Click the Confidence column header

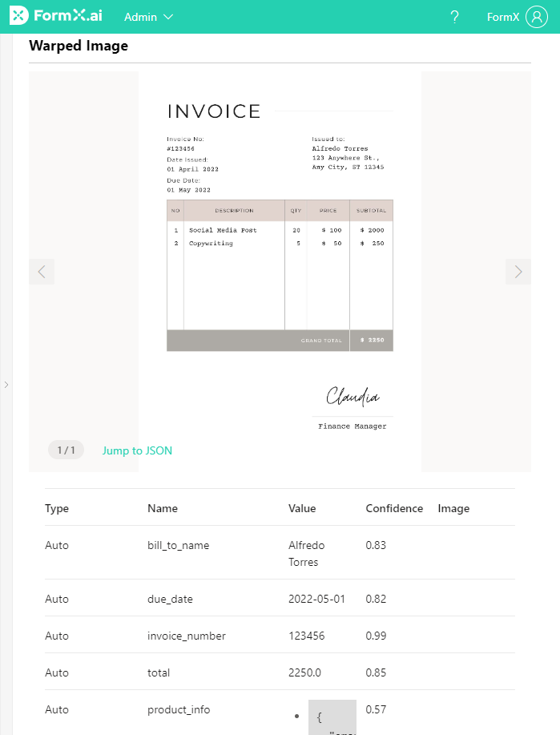click(394, 508)
